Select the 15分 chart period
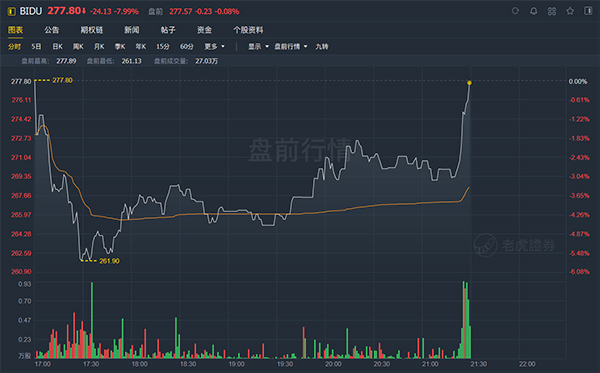 tap(163, 47)
